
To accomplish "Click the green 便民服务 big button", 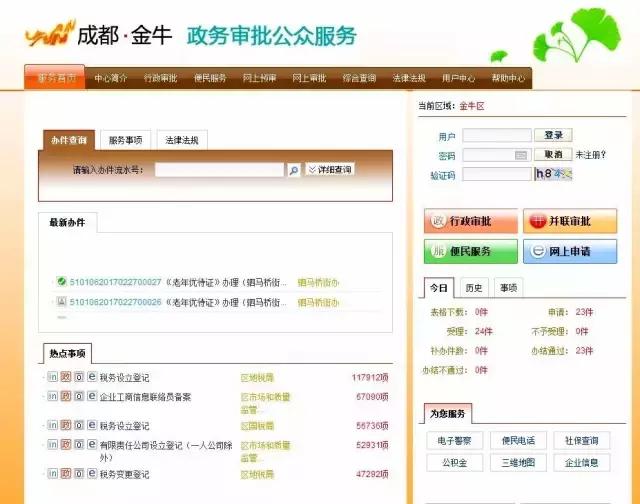I will (471, 251).
